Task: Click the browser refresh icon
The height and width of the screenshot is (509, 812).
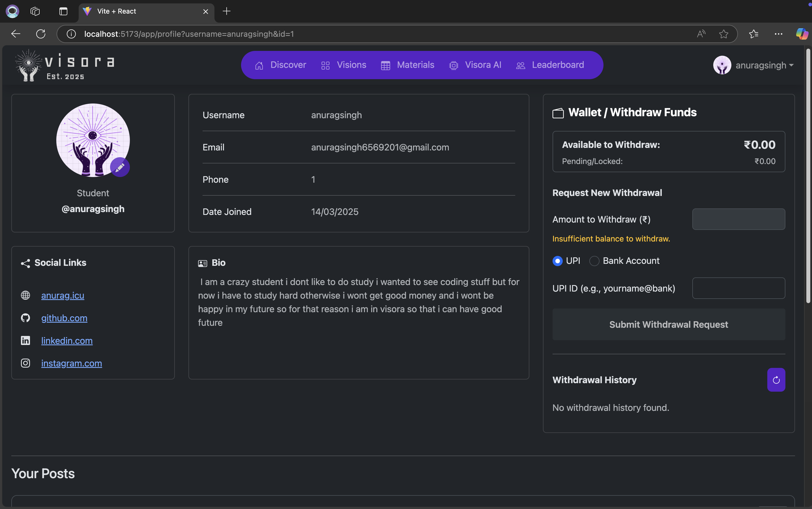Action: [x=41, y=34]
